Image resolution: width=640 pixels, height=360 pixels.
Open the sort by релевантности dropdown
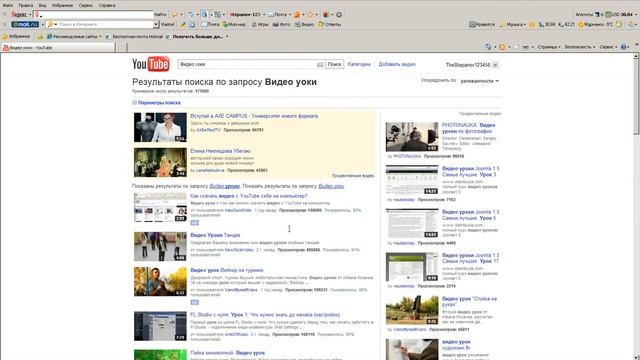pos(480,81)
